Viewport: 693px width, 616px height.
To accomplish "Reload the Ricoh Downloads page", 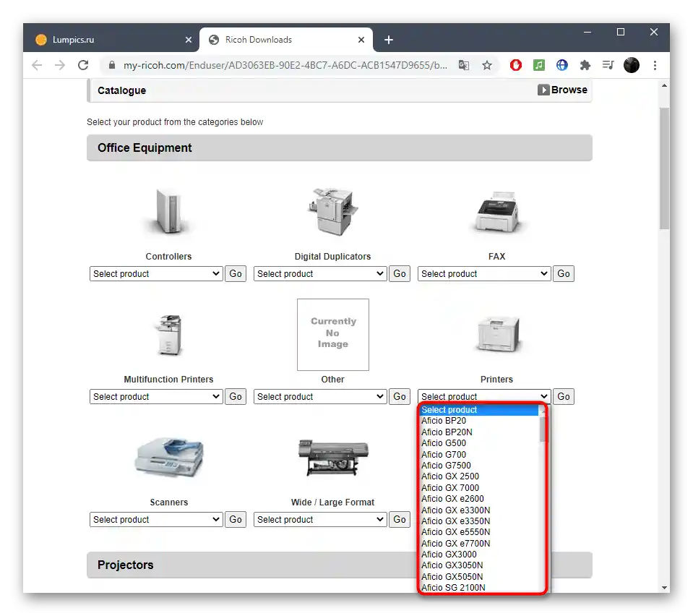I will [x=83, y=66].
